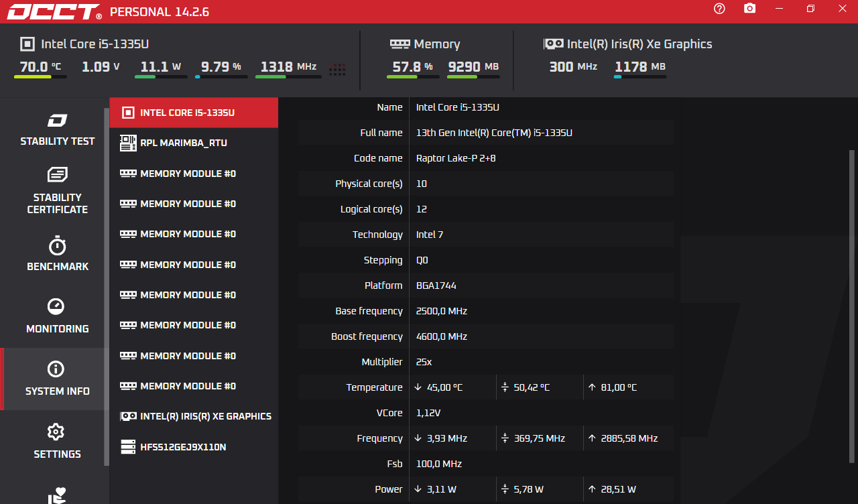Click the Memory module icon in the header
Screen dimensions: 858x504
400,44
